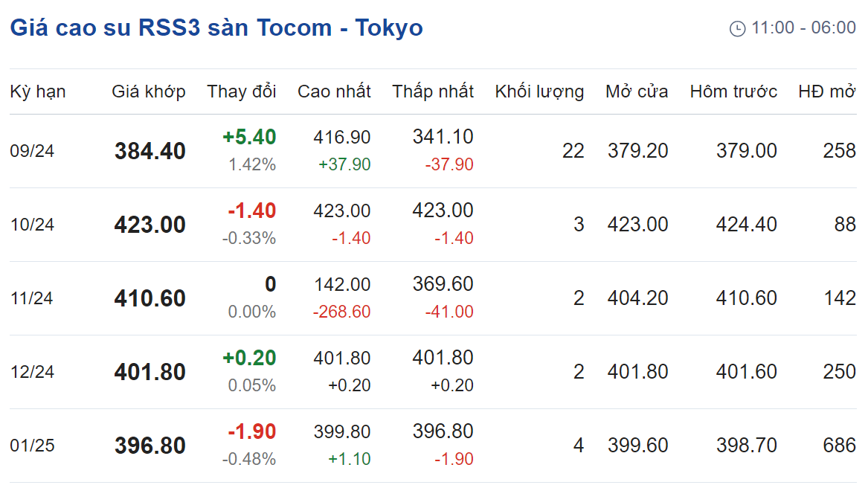Click the matched price 384.40
The height and width of the screenshot is (485, 868).
click(150, 150)
